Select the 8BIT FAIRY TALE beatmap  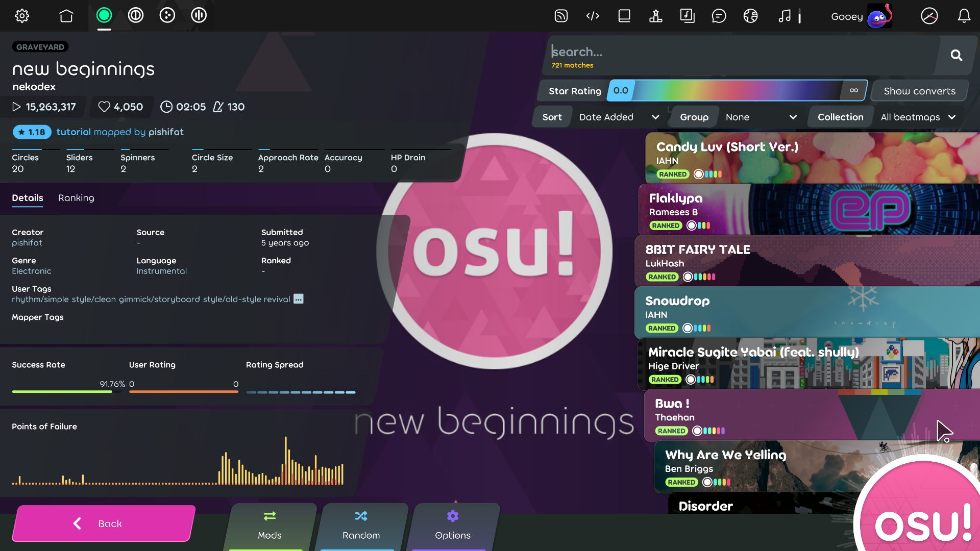(x=807, y=261)
